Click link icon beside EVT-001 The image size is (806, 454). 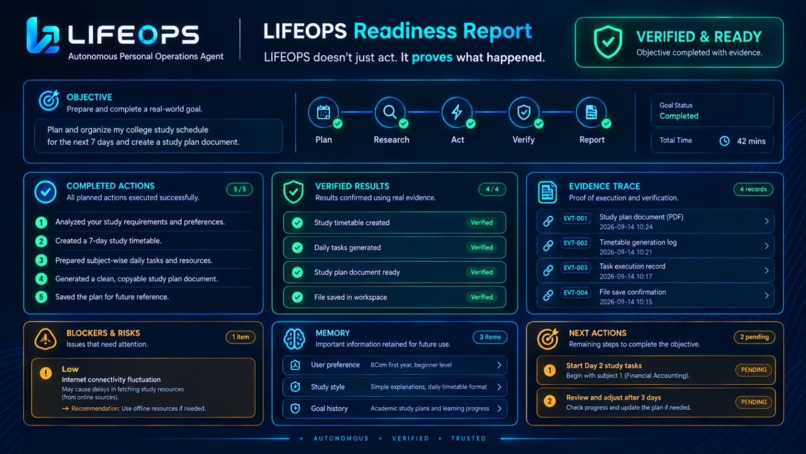coord(548,221)
